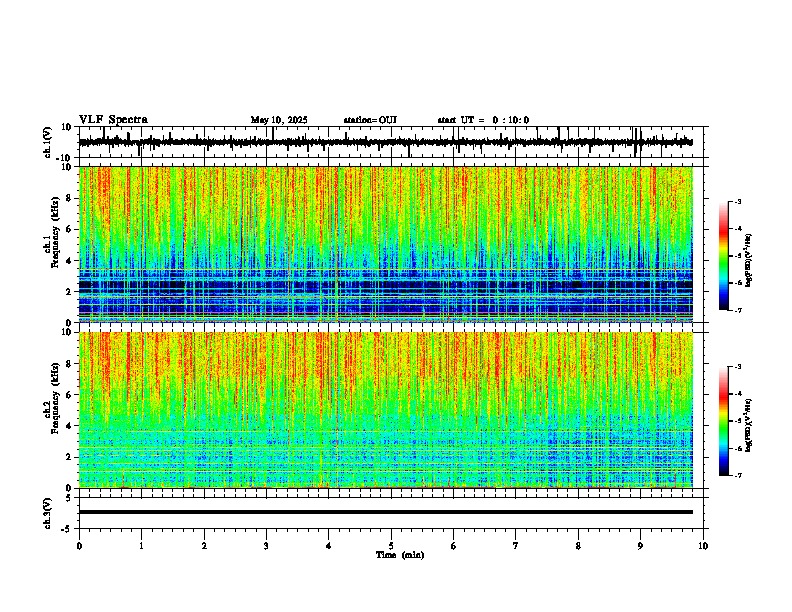Click the "ch.1(V)" vertical axis label
Viewport: 792px width, 612px height.
(x=48, y=142)
